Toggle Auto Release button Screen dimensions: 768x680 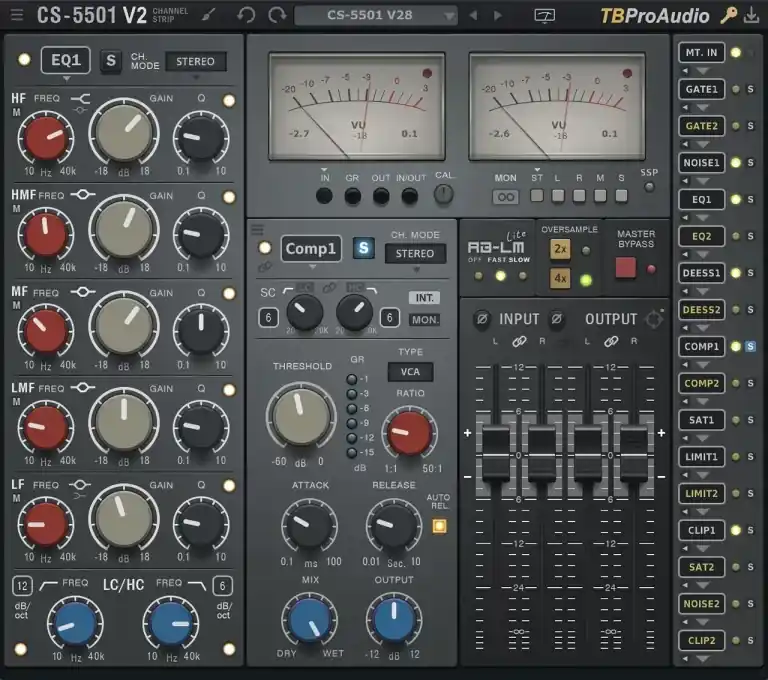(x=439, y=526)
